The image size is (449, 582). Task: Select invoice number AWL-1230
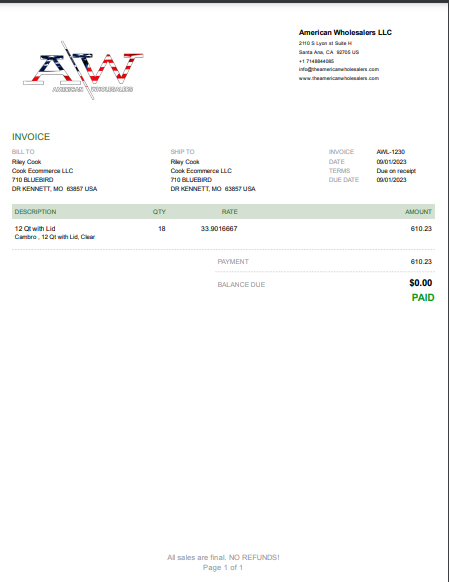tap(390, 152)
